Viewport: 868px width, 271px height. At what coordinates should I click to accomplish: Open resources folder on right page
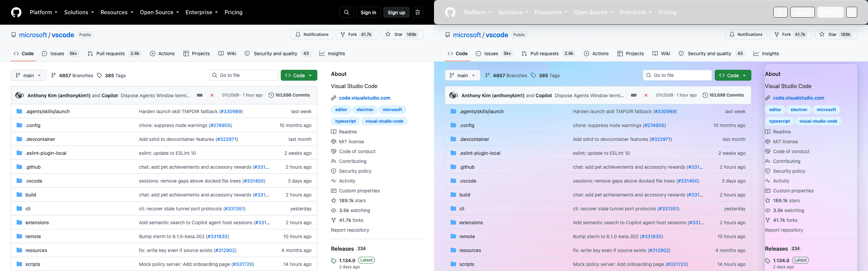pos(470,250)
